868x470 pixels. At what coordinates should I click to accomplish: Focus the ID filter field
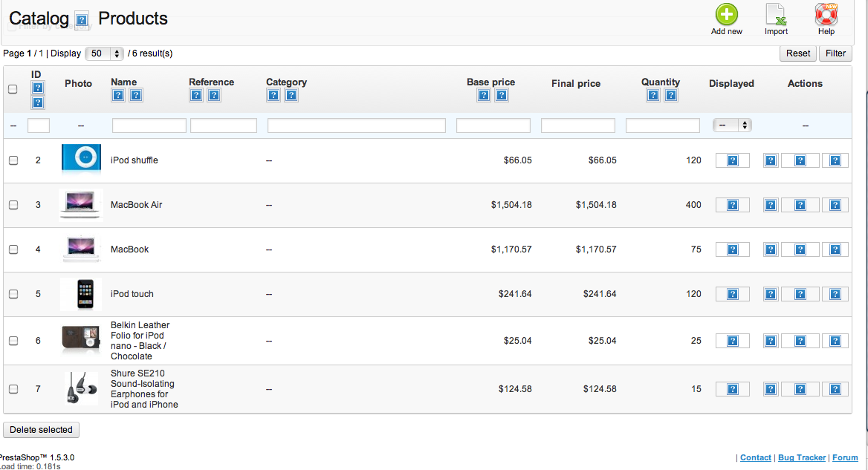coord(39,125)
